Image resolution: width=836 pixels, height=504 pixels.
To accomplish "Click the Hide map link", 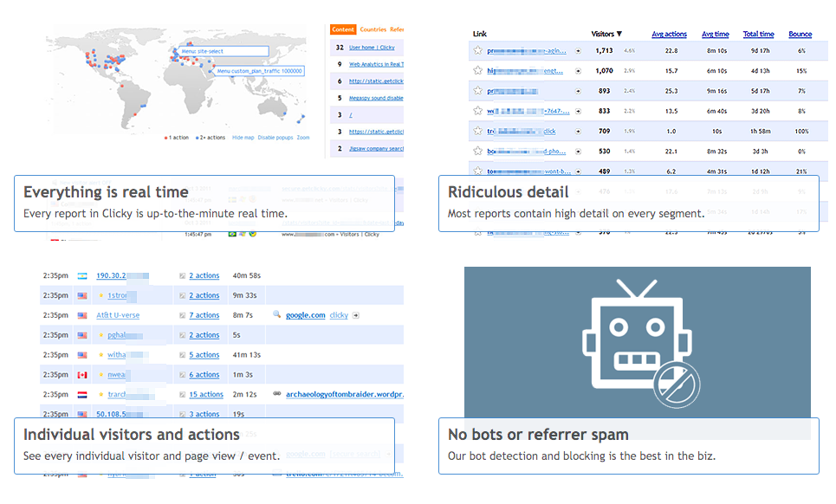I will (x=243, y=138).
